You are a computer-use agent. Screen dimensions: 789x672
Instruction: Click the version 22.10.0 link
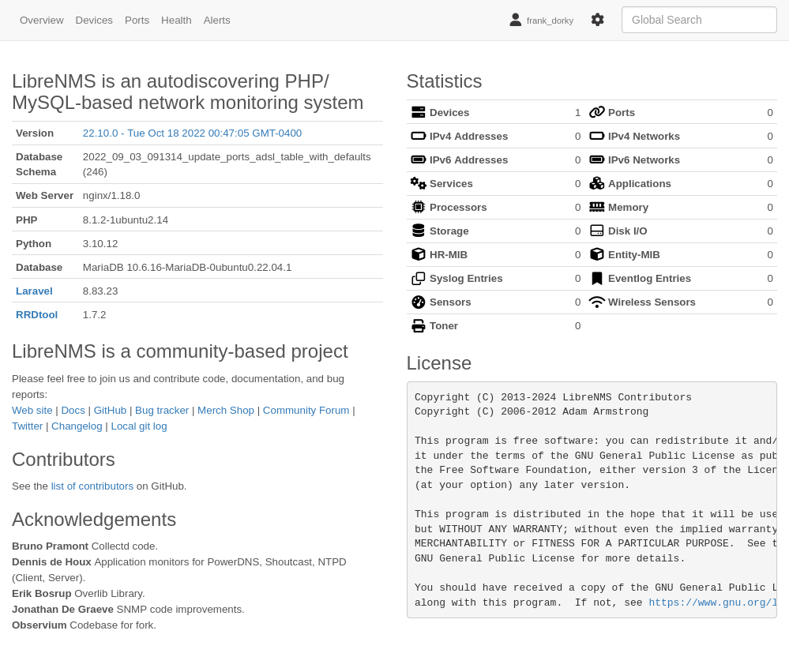tap(192, 133)
